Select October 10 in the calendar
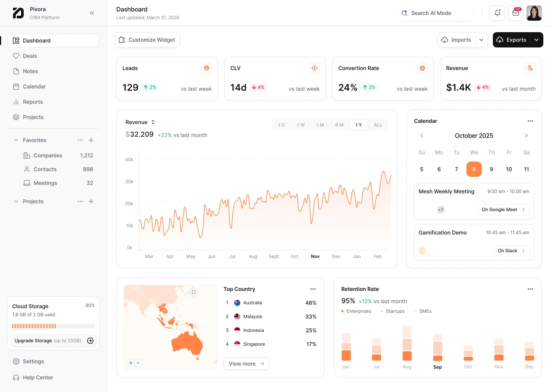Viewport: 551px width, 392px height. click(509, 169)
